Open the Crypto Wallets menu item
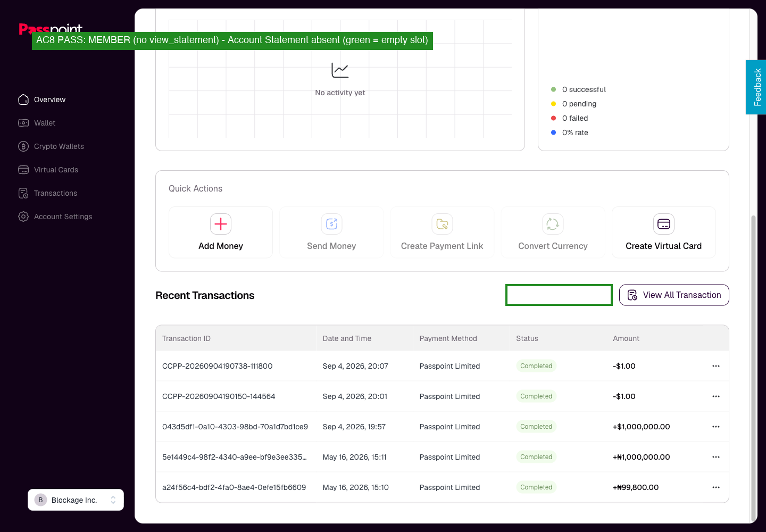Image resolution: width=766 pixels, height=532 pixels. coord(59,146)
